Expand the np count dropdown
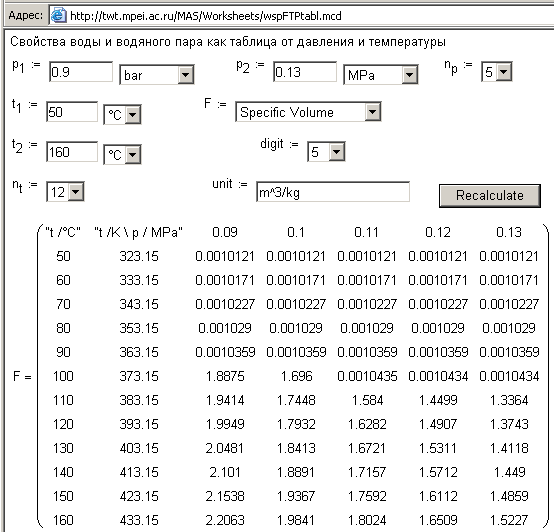Image resolution: width=554 pixels, height=532 pixels. point(496,72)
